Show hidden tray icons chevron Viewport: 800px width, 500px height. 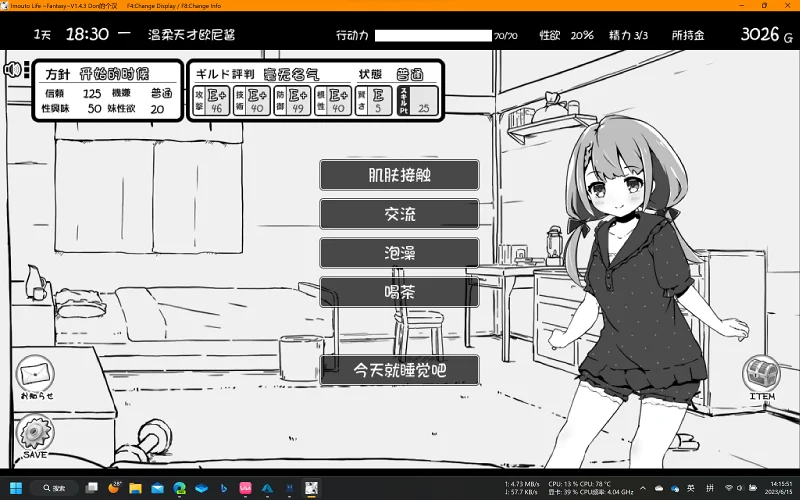click(x=643, y=488)
